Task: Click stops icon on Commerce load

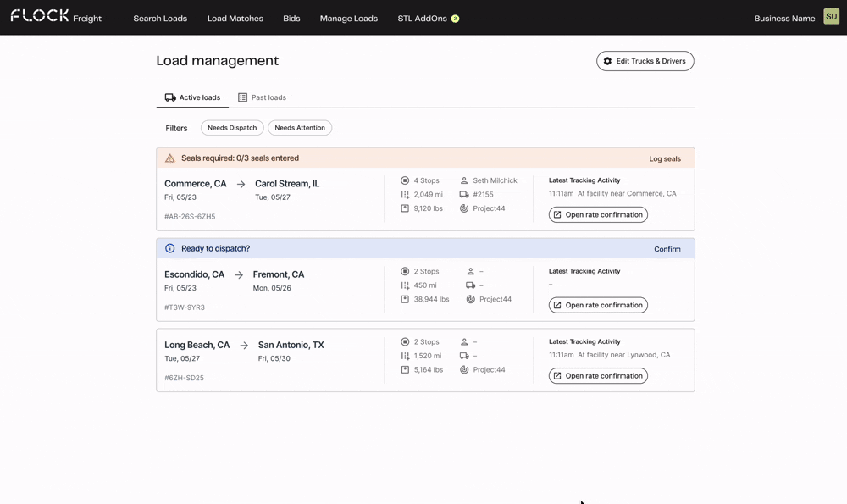Action: point(405,180)
